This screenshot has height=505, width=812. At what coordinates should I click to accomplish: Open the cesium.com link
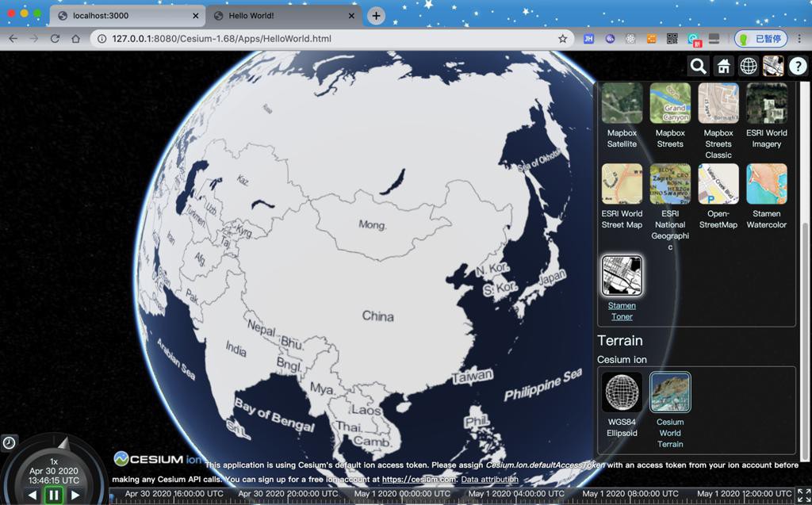[x=419, y=480]
